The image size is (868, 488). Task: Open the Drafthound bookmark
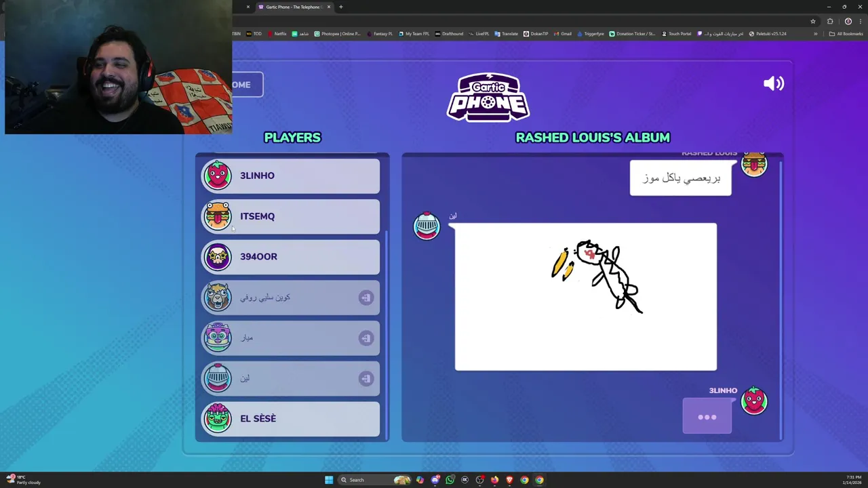pos(449,34)
